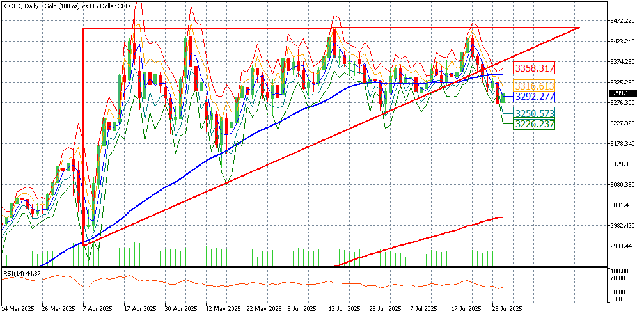Click the vertical red line at 7 Apr
The image size is (644, 316).
(83, 128)
